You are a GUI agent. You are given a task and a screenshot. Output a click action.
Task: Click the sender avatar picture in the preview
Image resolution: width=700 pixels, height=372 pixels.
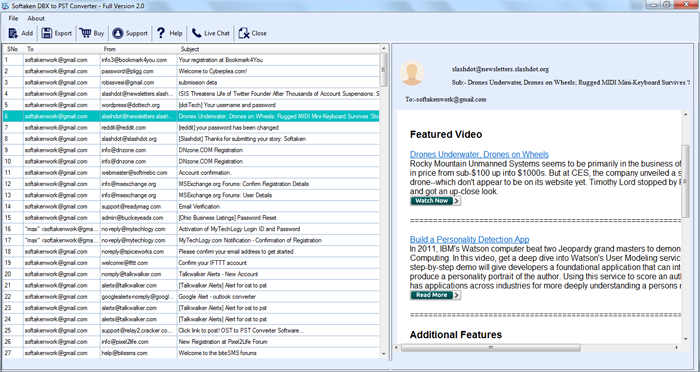point(412,73)
